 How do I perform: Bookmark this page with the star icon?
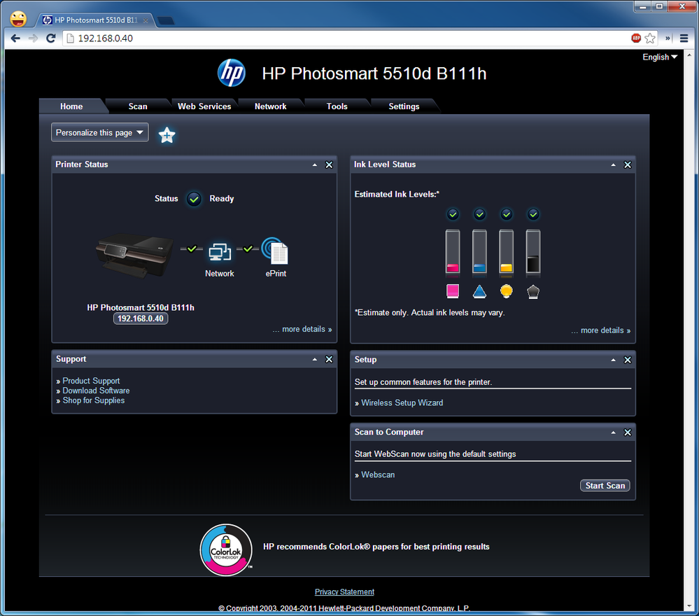coord(650,38)
